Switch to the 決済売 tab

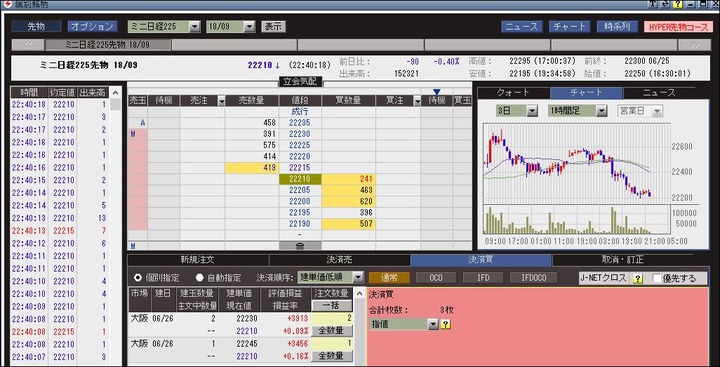pyautogui.click(x=339, y=260)
